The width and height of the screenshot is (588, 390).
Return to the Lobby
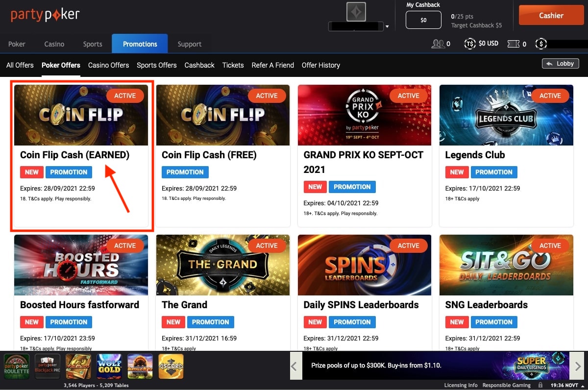pyautogui.click(x=561, y=64)
